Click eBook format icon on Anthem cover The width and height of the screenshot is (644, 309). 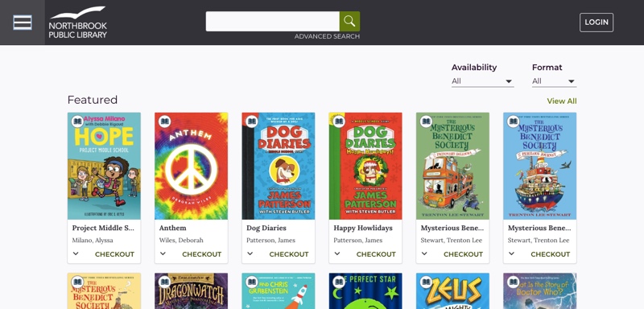[165, 122]
